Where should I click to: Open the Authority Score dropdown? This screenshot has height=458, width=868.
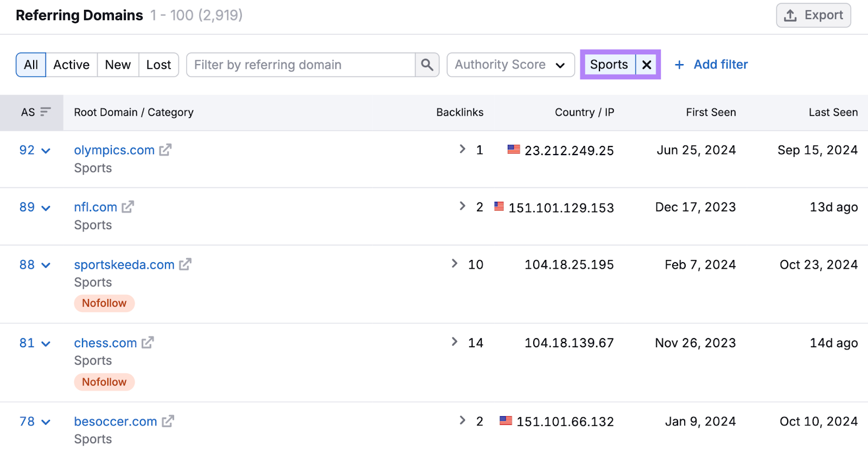[510, 65]
